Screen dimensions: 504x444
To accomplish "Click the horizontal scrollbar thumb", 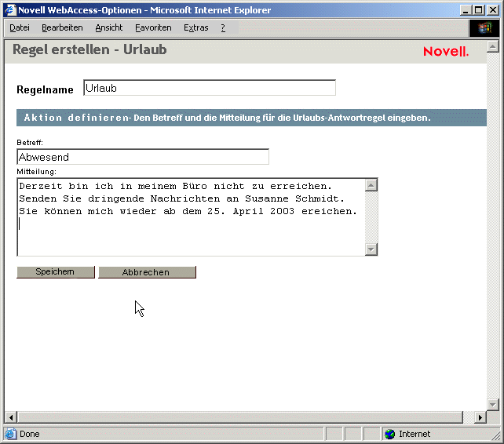I will coord(240,417).
